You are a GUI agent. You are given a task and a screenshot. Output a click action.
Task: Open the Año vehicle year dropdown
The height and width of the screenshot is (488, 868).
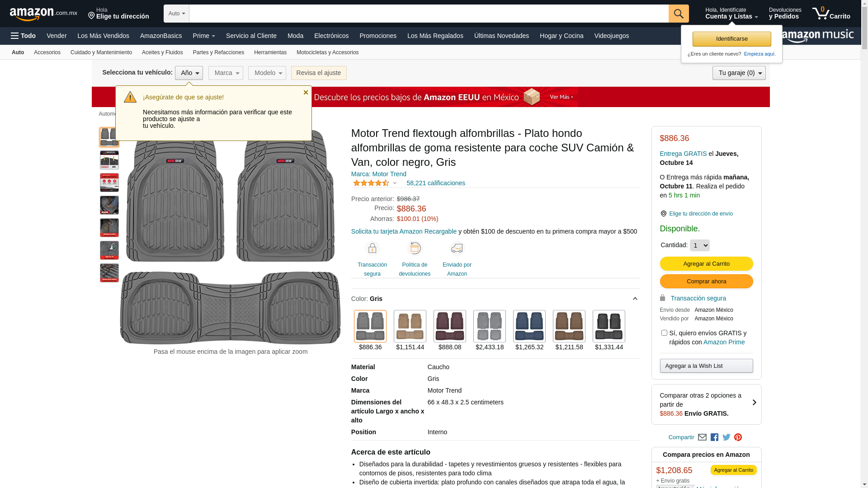tap(189, 73)
